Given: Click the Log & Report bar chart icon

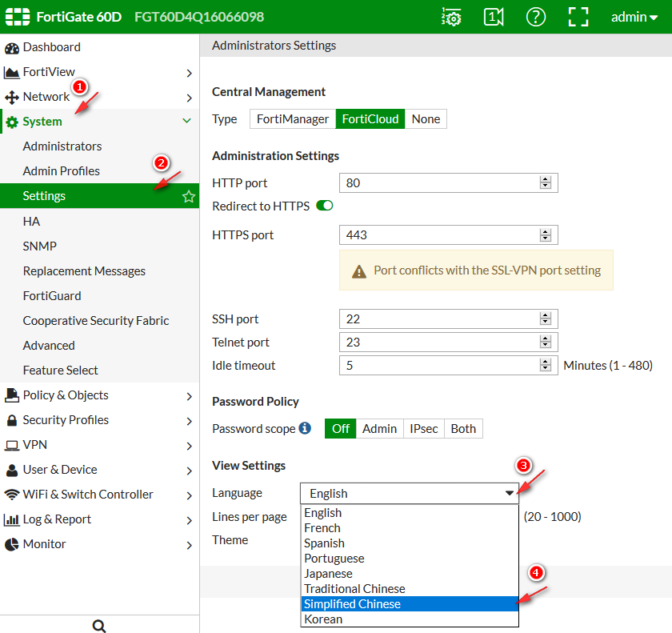Looking at the screenshot, I should [x=11, y=520].
